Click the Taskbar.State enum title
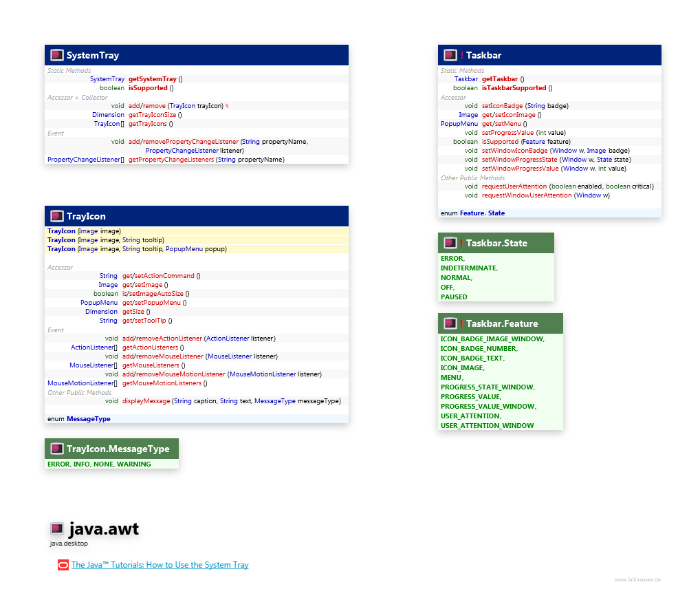Screen dimensions: 700x611 point(496,243)
